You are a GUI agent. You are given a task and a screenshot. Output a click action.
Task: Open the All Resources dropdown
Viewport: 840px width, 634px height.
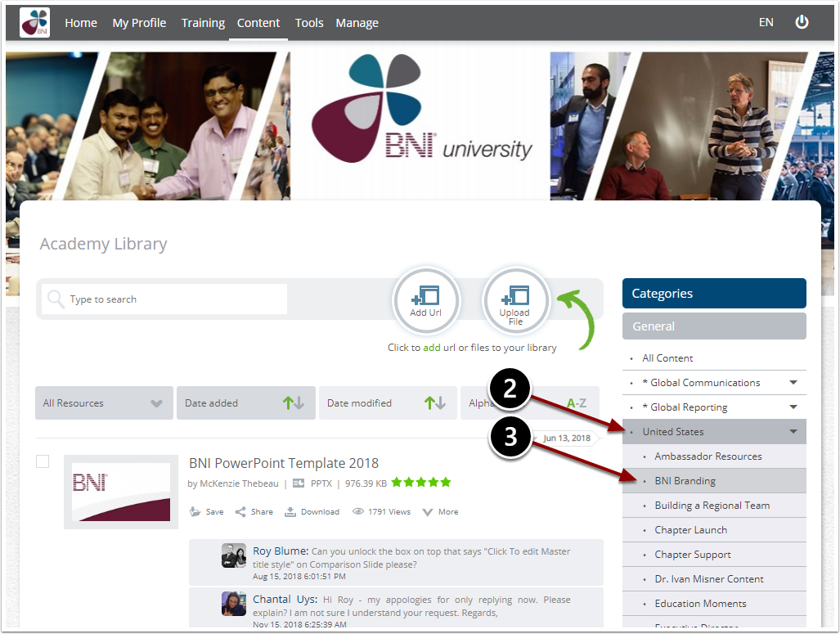[104, 403]
